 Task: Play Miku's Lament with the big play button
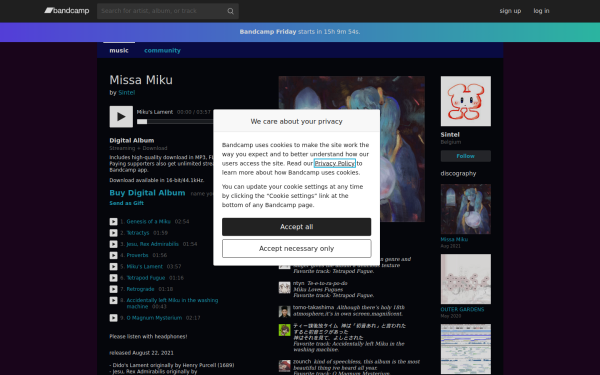[x=121, y=117]
